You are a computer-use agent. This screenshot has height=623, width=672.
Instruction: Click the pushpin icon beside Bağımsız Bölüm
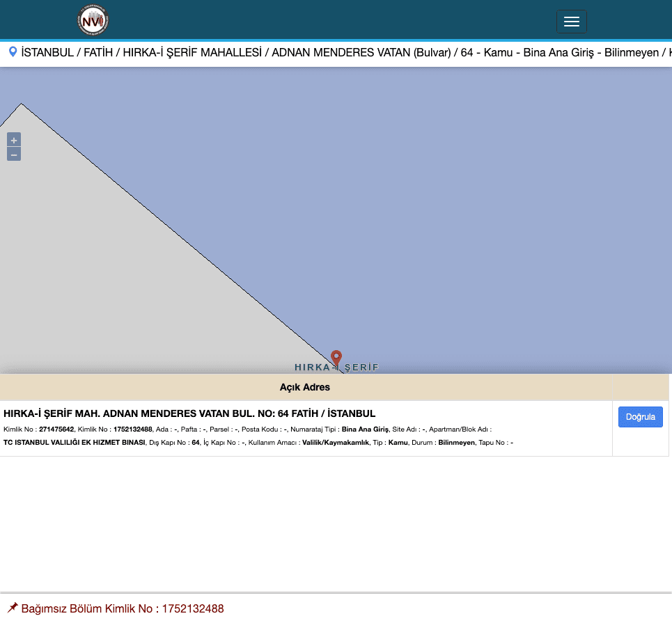click(x=13, y=607)
